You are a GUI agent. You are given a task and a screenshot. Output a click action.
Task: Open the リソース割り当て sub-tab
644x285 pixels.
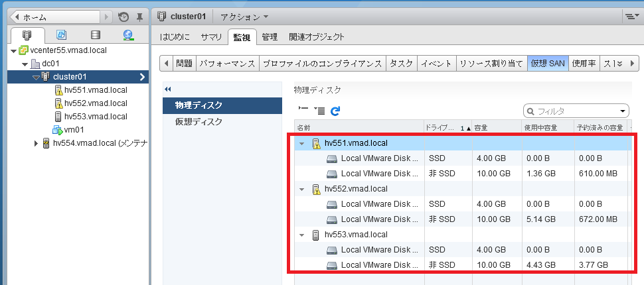tap(491, 64)
